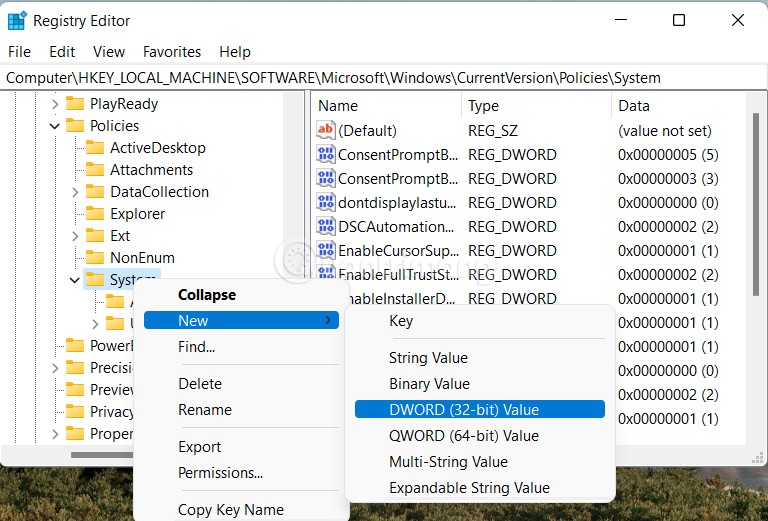
Task: Choose Export in the context menu
Action: pyautogui.click(x=199, y=447)
